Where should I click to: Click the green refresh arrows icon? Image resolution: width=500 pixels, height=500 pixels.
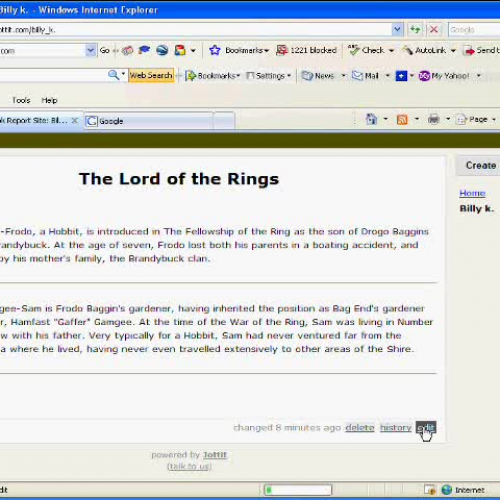point(415,30)
